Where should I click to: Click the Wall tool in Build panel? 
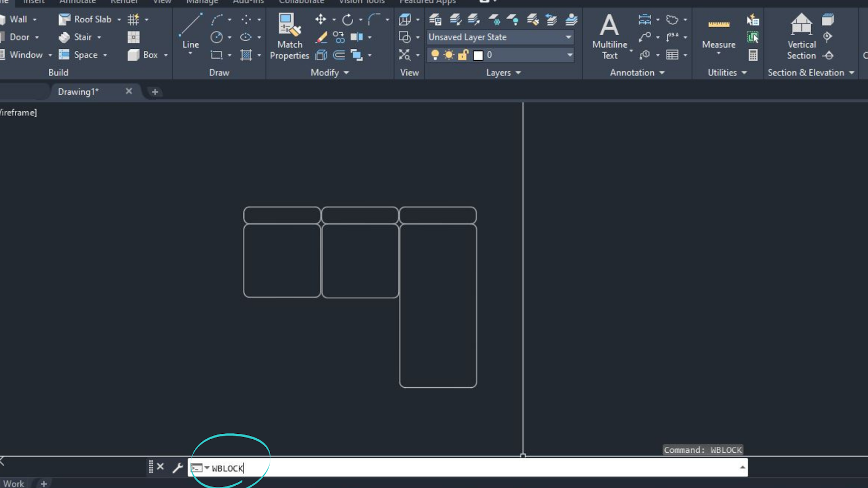[18, 19]
